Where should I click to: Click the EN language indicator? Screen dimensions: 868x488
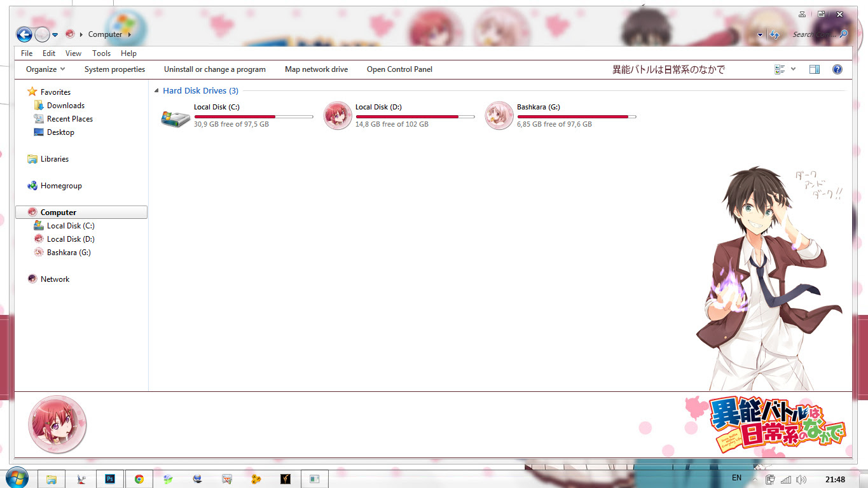(736, 478)
